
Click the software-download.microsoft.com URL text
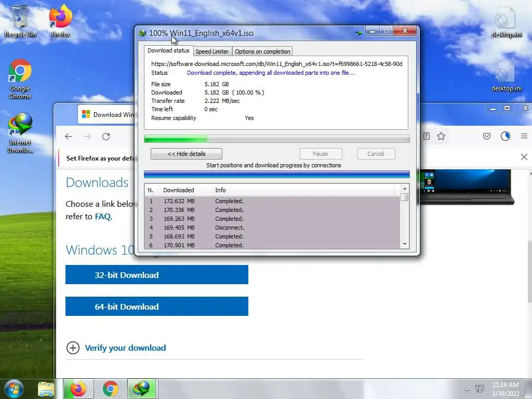click(x=277, y=64)
